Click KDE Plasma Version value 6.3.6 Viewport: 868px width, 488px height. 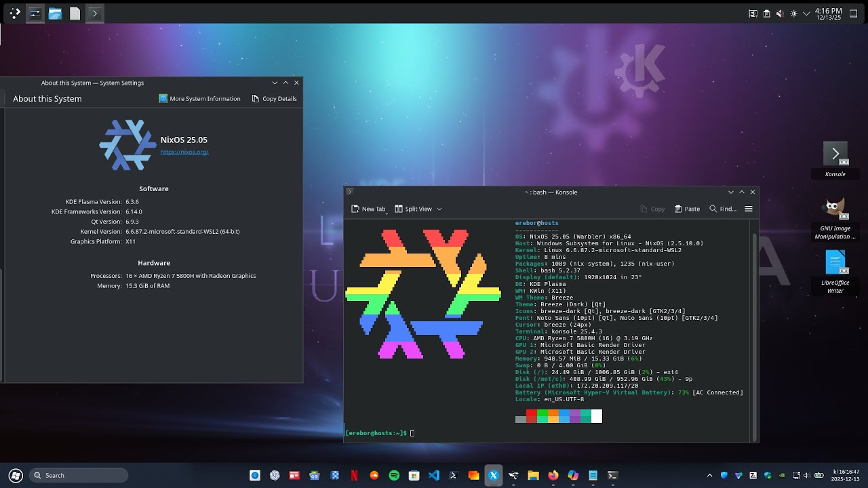[132, 202]
